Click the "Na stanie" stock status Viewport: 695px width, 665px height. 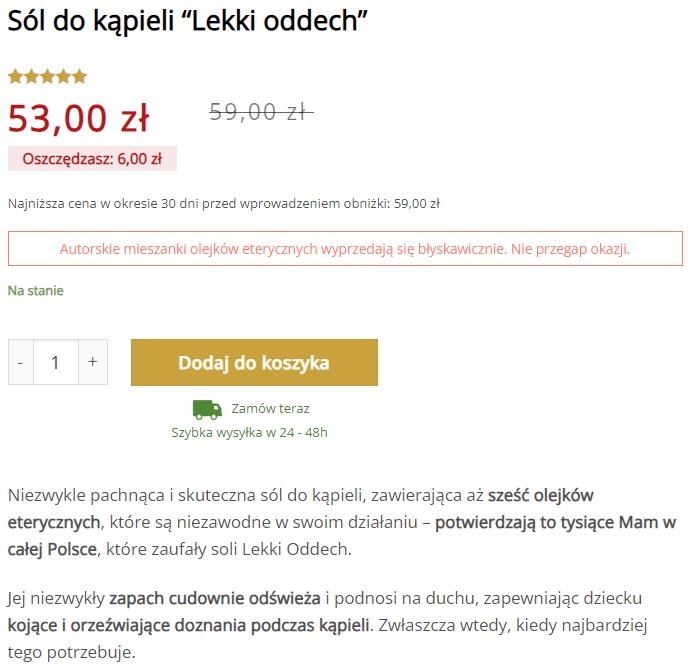(x=36, y=291)
